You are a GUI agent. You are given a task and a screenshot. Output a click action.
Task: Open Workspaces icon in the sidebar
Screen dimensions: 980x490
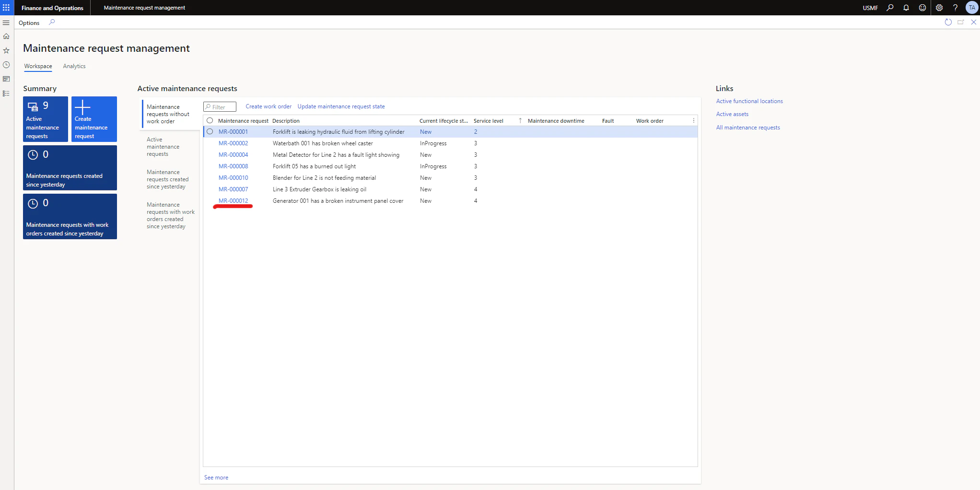(6, 79)
